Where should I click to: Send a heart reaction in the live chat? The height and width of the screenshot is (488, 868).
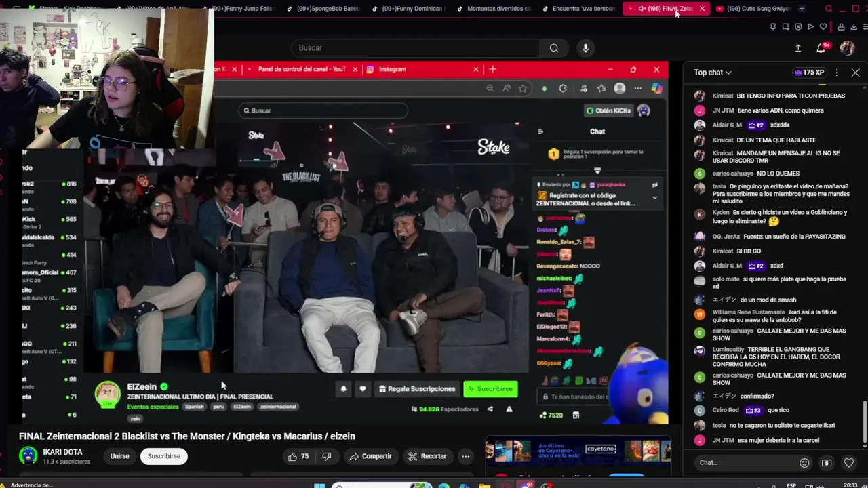(849, 463)
